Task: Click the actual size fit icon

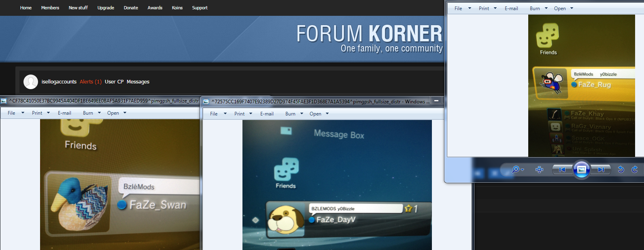Action: [539, 170]
